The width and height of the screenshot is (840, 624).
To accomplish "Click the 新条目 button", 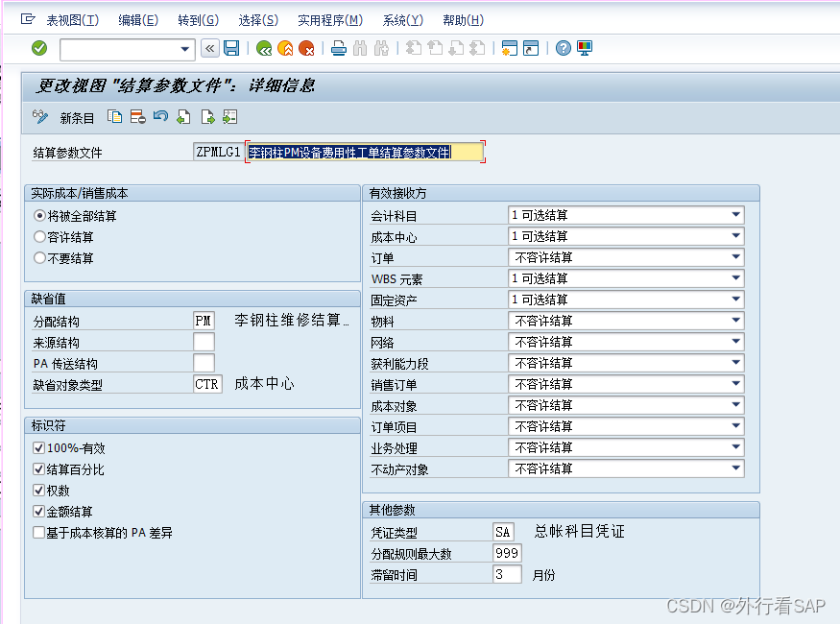I will tap(77, 118).
